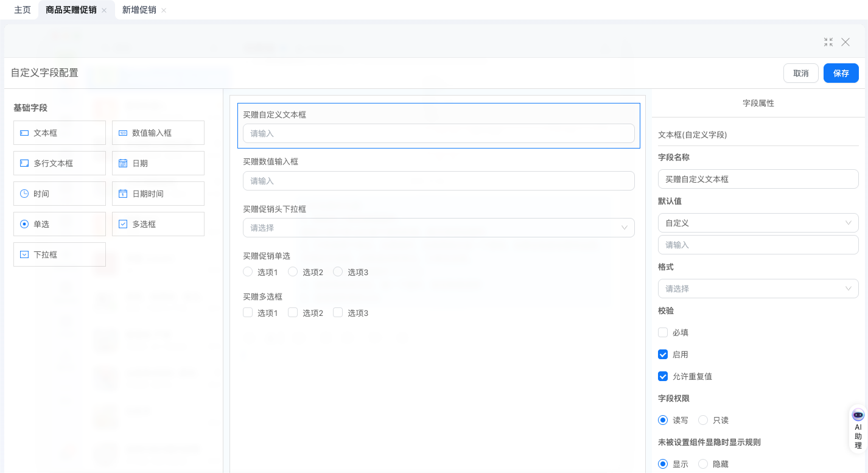Screen dimensions: 868x473
Task: Open the AI 助理 assistant
Action: coord(858,429)
